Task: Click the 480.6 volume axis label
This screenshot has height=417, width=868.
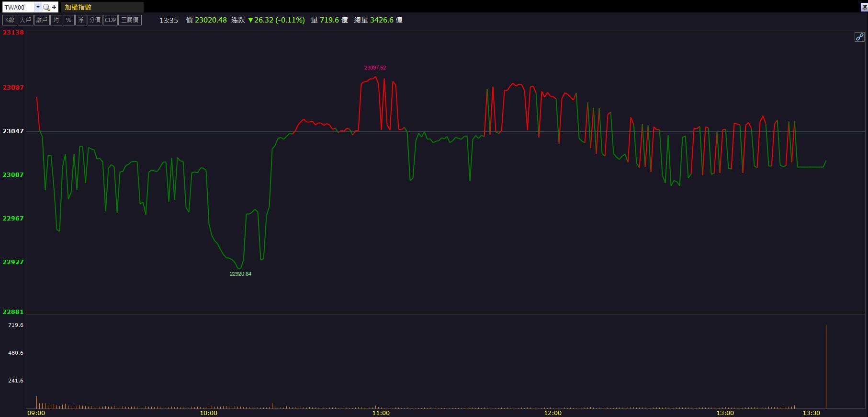Action: (16, 353)
